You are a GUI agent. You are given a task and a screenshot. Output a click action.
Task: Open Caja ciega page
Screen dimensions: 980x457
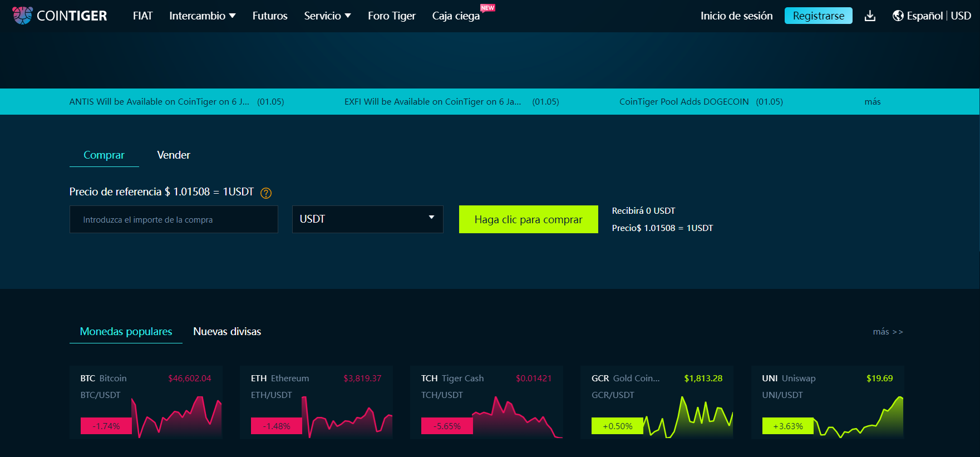pos(456,16)
